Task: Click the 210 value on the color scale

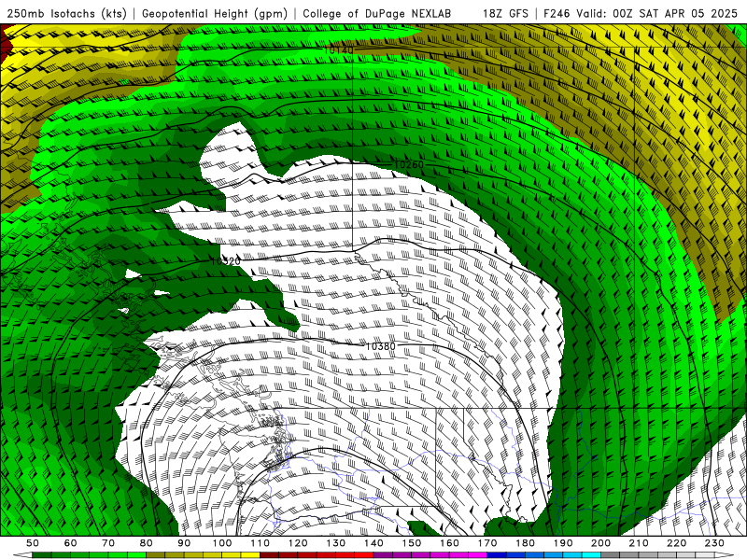Action: (x=639, y=543)
